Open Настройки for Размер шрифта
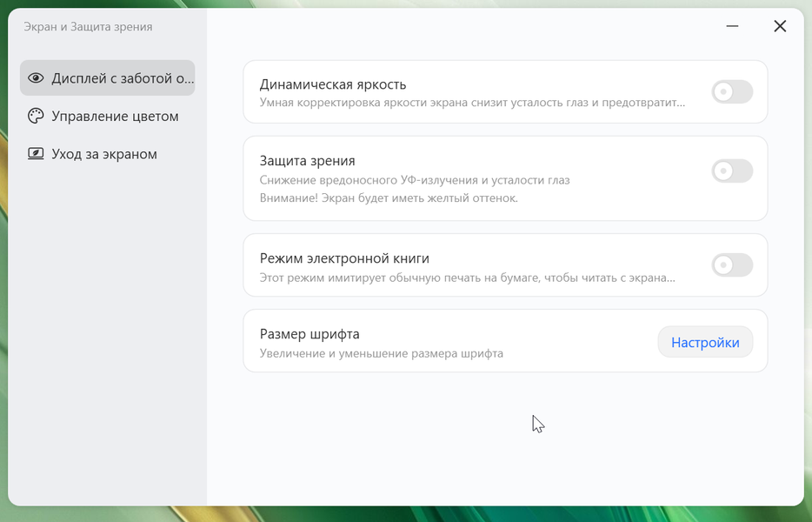Image resolution: width=812 pixels, height=522 pixels. coord(705,342)
